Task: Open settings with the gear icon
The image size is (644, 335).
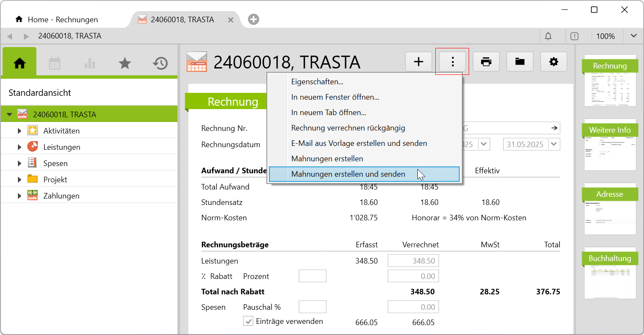Action: coord(554,62)
